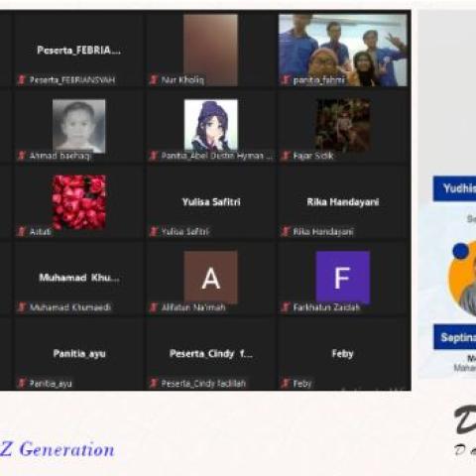Click muted mic icon on panitia_fahmi tile

point(286,79)
